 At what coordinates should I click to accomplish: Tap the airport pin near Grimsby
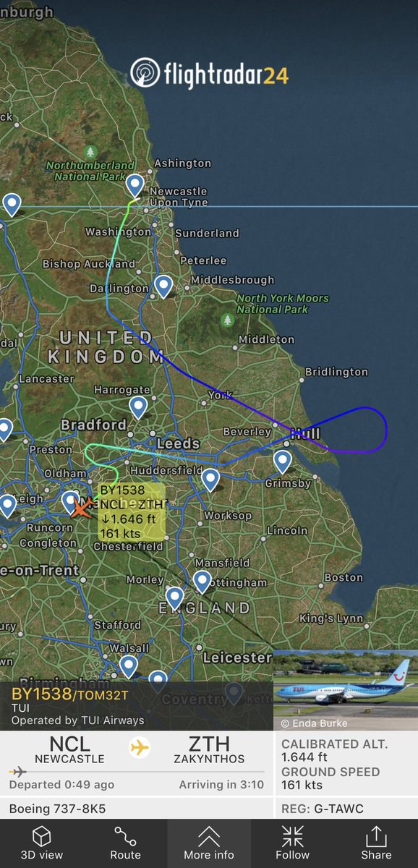pos(282,461)
